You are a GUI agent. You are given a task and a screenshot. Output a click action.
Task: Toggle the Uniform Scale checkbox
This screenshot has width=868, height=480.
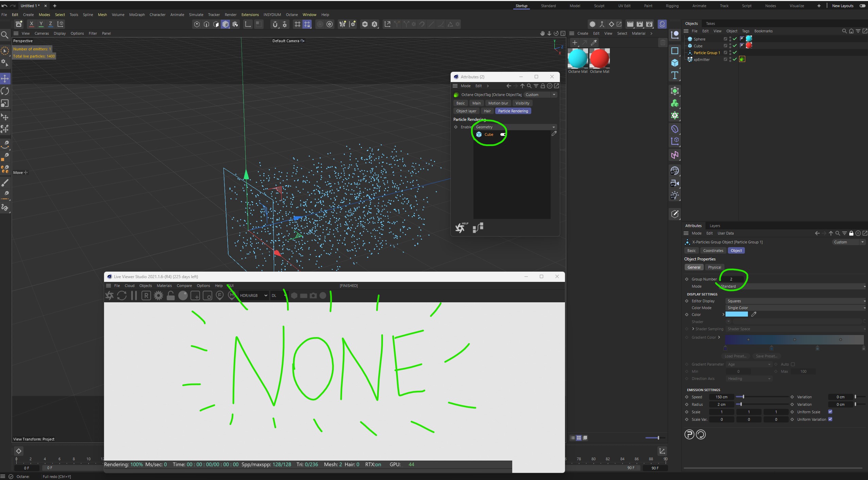tap(830, 412)
